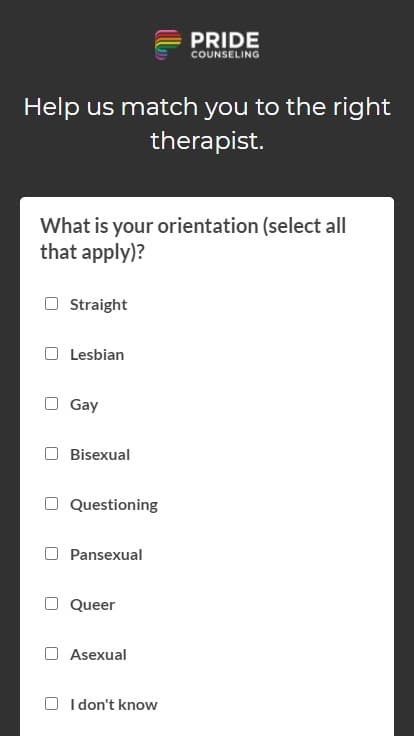Image resolution: width=414 pixels, height=736 pixels.
Task: Select the Asexual checkbox
Action: 52,653
